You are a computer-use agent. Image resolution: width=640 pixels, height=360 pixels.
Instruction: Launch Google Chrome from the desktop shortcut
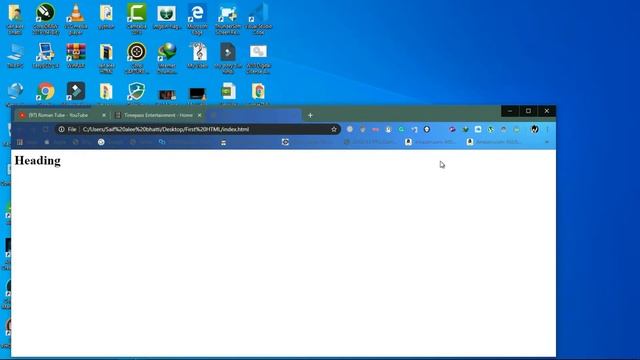click(x=45, y=92)
